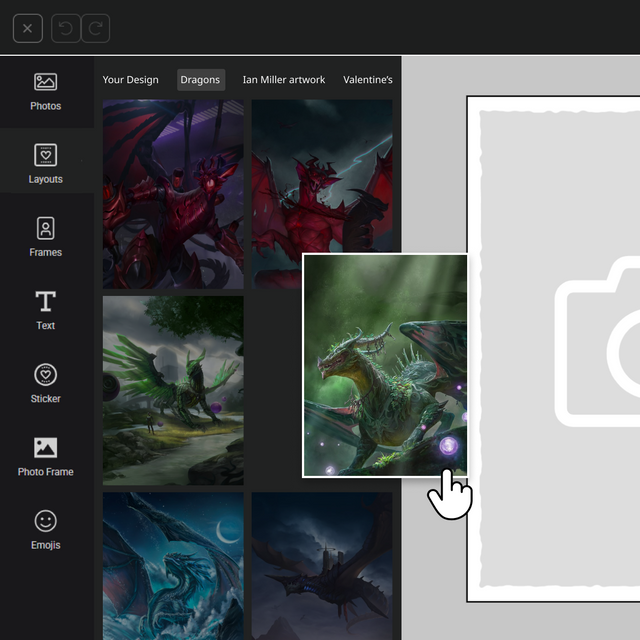Select the Text tool
The image size is (640, 640).
(x=45, y=310)
